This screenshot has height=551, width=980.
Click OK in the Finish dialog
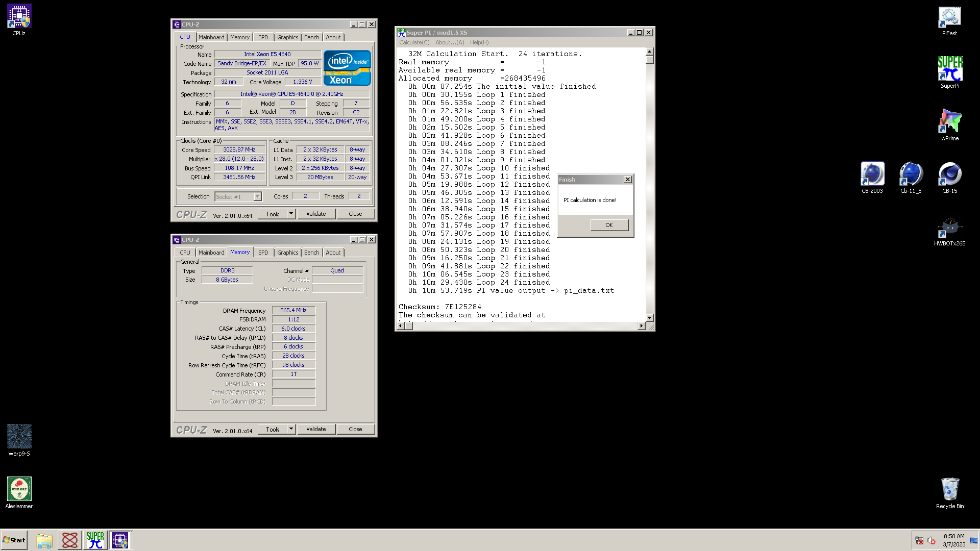click(609, 225)
